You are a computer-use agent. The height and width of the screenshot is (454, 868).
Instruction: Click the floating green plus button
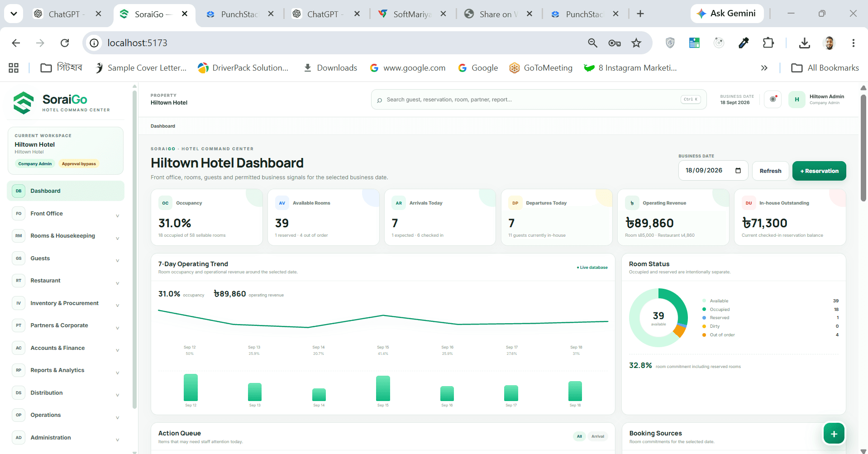point(834,434)
